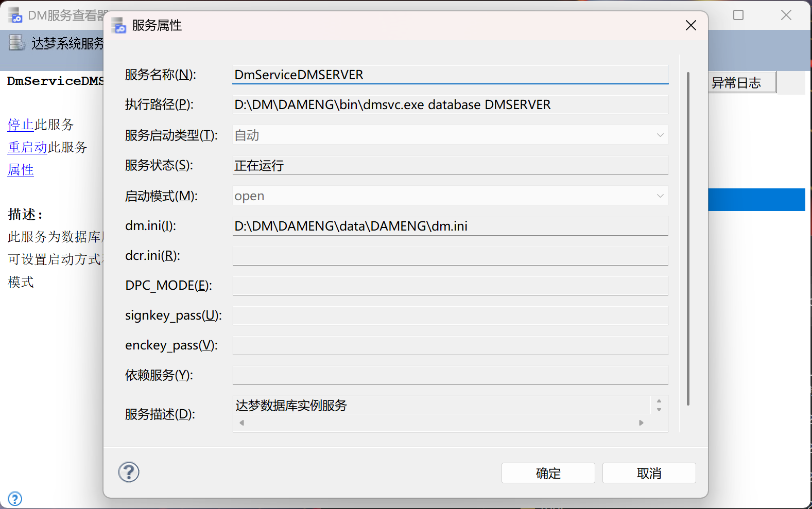Select the highlighted blue row in main window

[757, 200]
